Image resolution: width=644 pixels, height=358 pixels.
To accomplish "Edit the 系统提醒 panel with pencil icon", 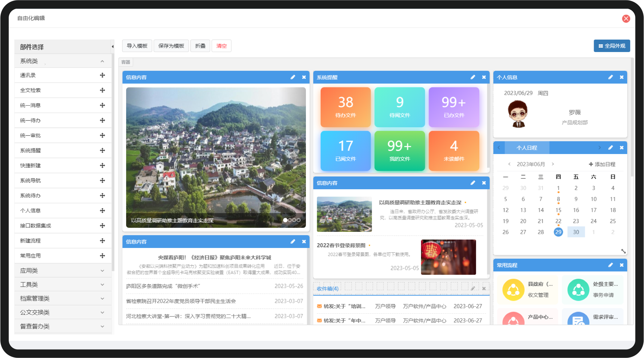I will (x=473, y=77).
